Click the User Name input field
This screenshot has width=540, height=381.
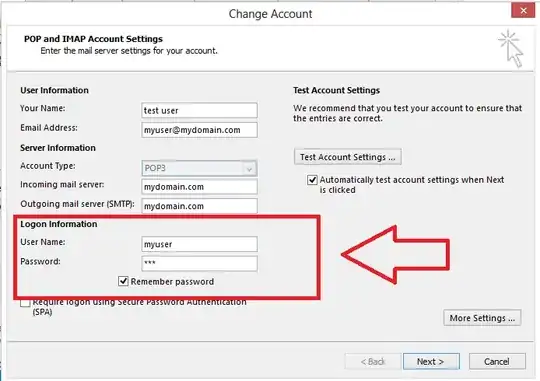pos(199,244)
